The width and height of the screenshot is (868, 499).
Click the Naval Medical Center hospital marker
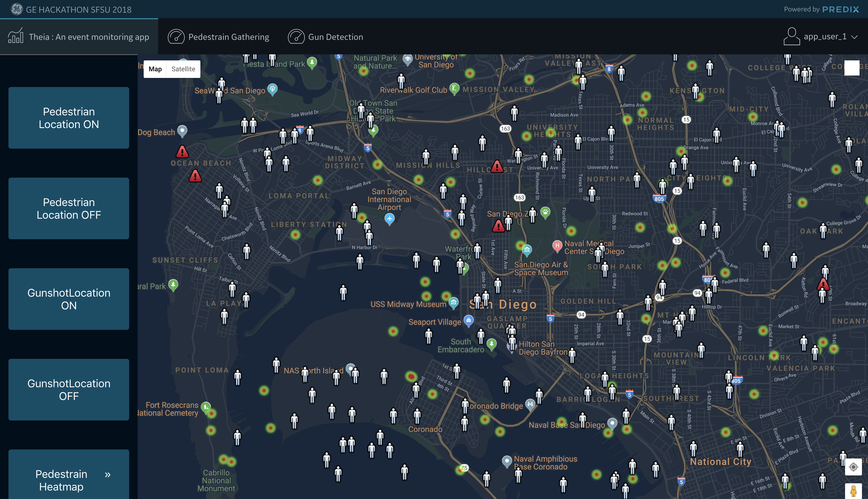(x=557, y=245)
